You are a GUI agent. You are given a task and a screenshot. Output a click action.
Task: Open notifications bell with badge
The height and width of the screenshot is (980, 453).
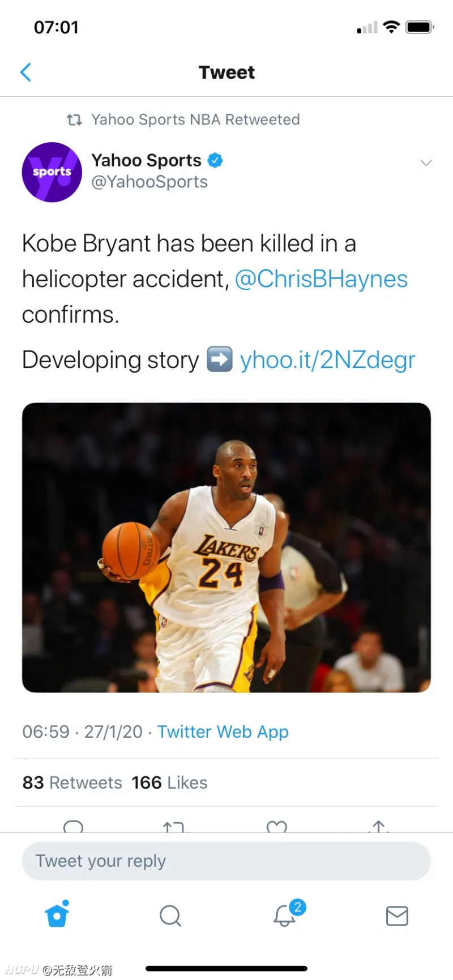pyautogui.click(x=288, y=913)
